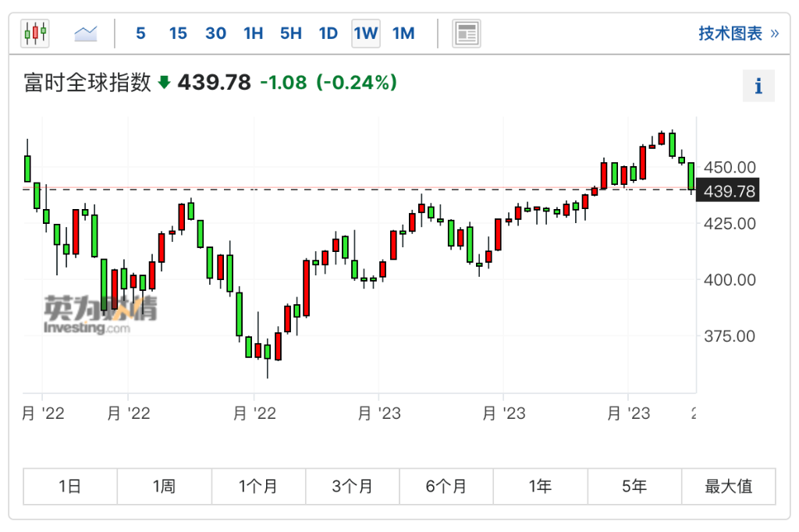Switch to area line chart type
The width and height of the screenshot is (799, 532).
86,34
